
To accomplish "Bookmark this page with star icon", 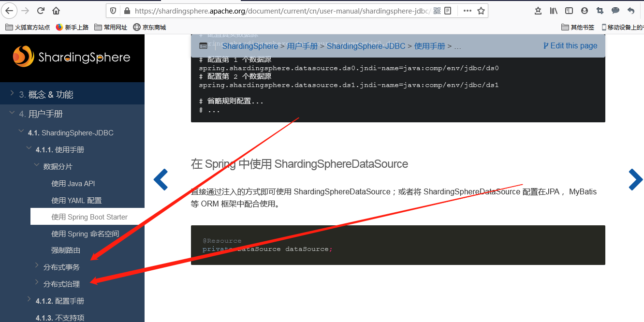I will 481,11.
